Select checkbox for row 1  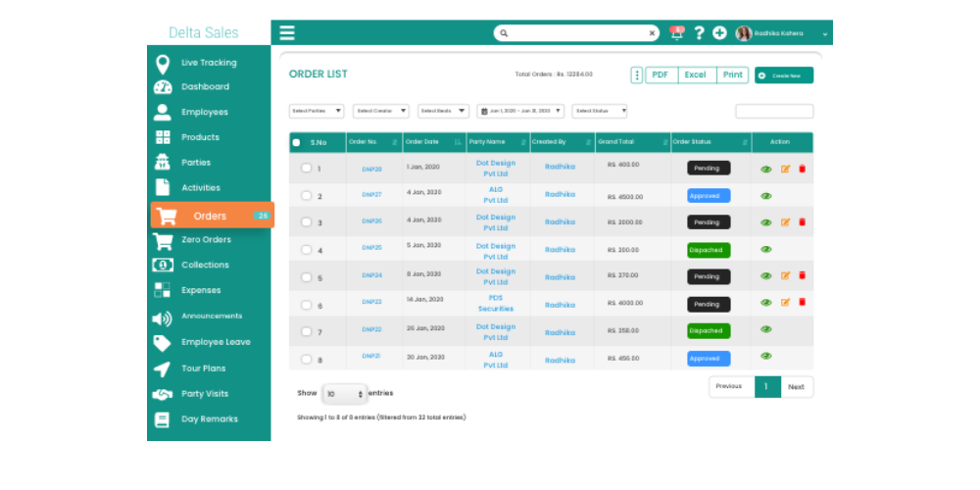306,168
